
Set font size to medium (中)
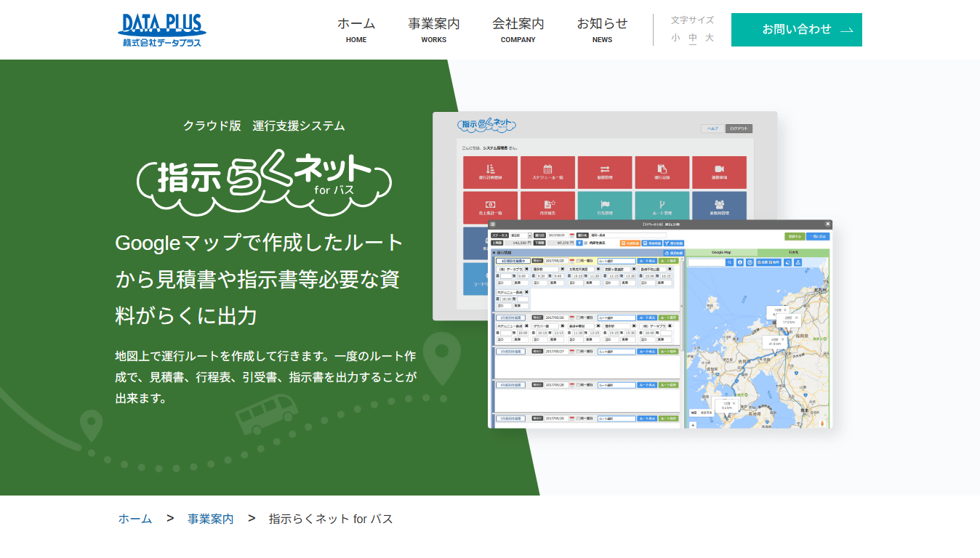pos(693,38)
